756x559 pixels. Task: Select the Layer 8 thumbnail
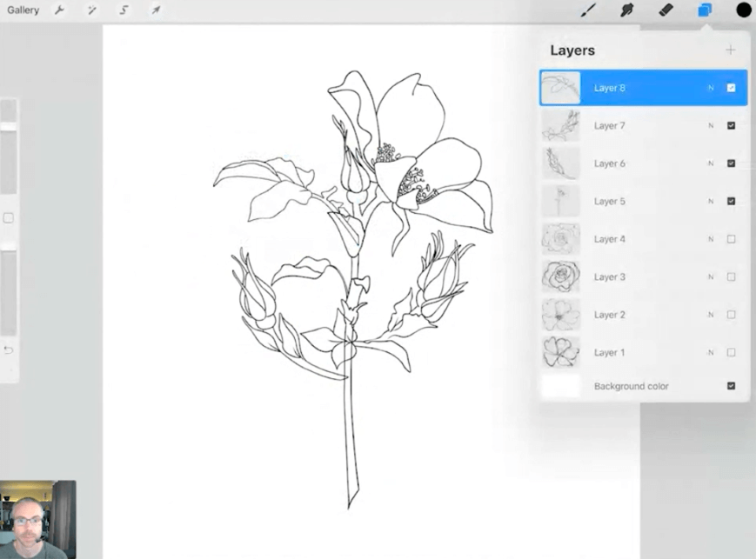click(x=560, y=88)
